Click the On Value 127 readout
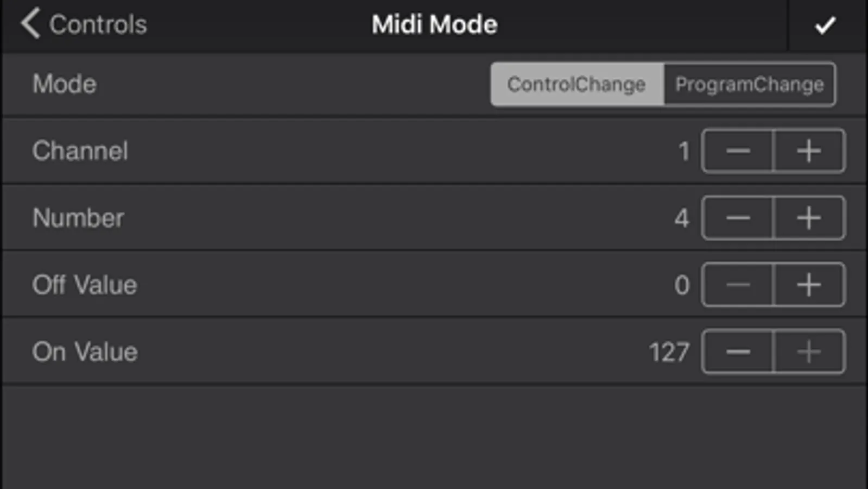The width and height of the screenshot is (868, 489). click(x=669, y=352)
